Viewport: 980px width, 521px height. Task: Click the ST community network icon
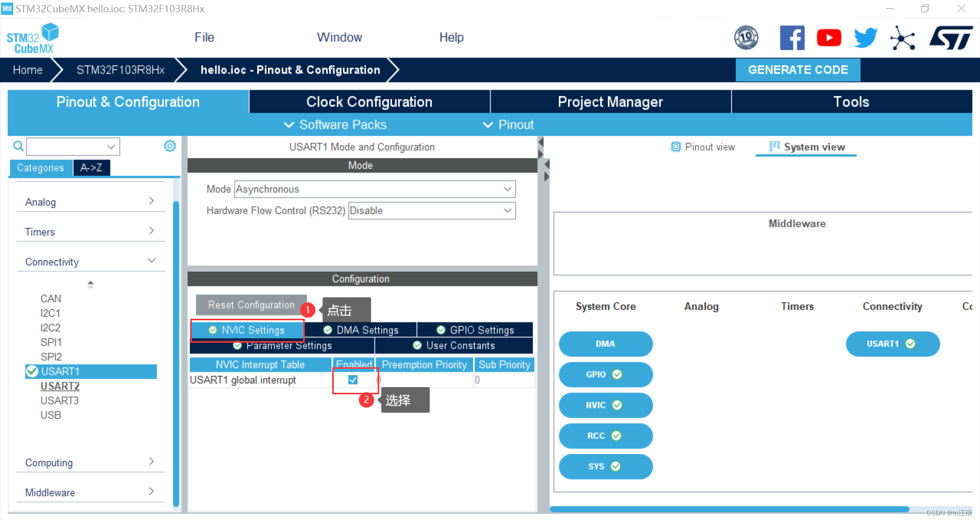point(902,38)
